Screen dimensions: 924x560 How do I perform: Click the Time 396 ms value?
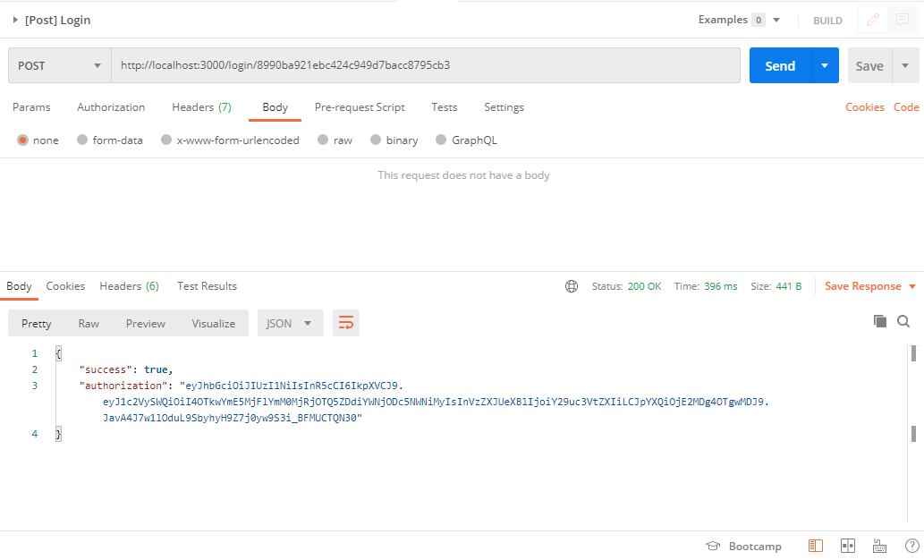[720, 286]
